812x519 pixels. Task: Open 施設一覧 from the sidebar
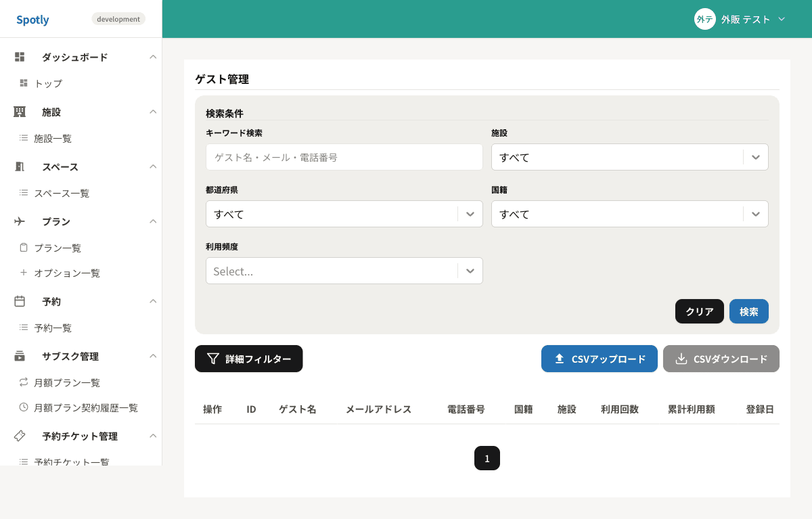pos(53,138)
